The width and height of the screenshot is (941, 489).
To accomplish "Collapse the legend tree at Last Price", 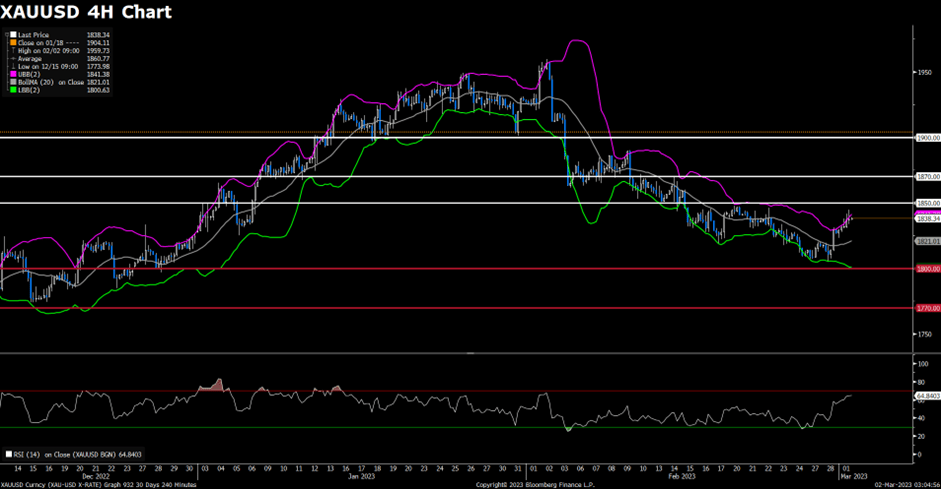I will click(x=7, y=33).
